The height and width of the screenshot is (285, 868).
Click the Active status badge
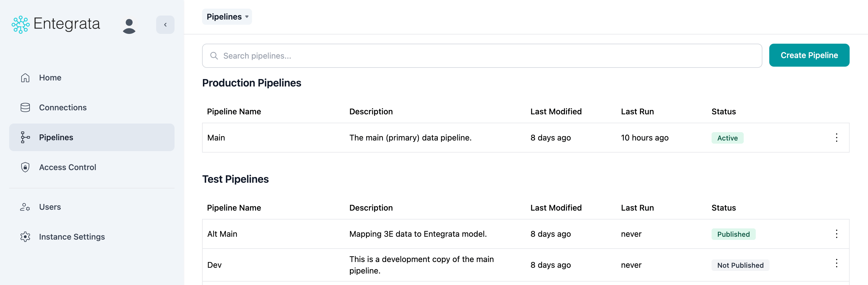tap(727, 138)
